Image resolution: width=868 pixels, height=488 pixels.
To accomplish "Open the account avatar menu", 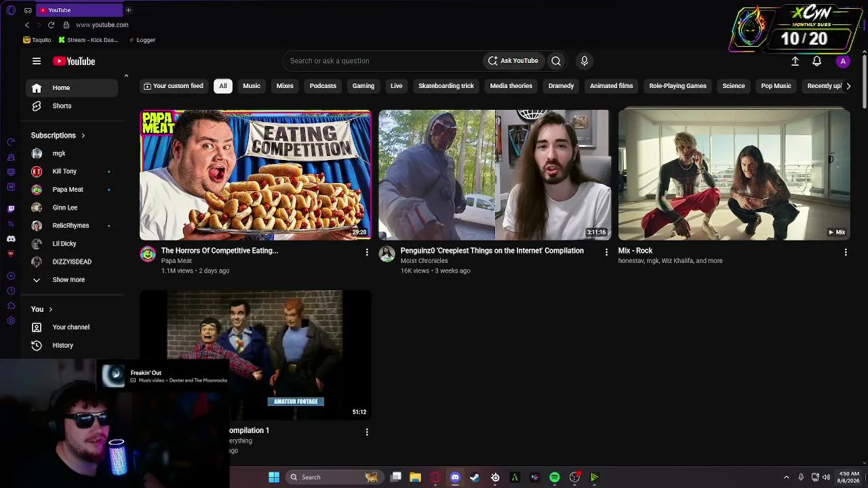I will coord(843,61).
